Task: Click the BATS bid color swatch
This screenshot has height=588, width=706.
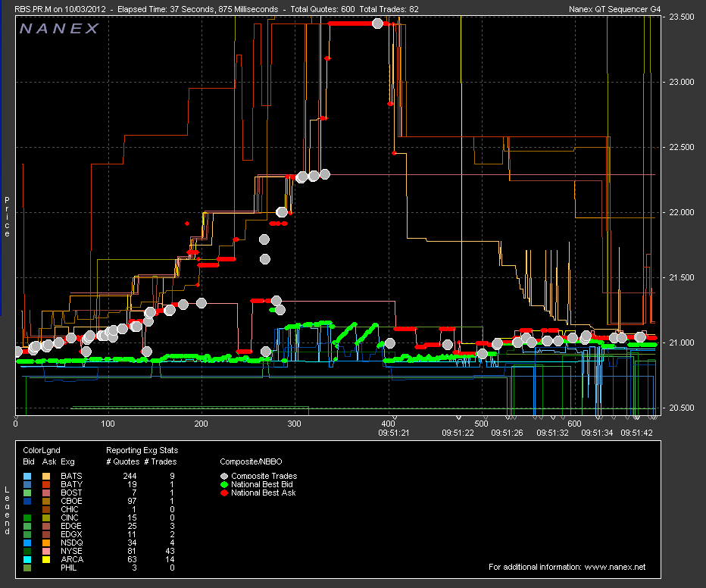Action: point(27,476)
